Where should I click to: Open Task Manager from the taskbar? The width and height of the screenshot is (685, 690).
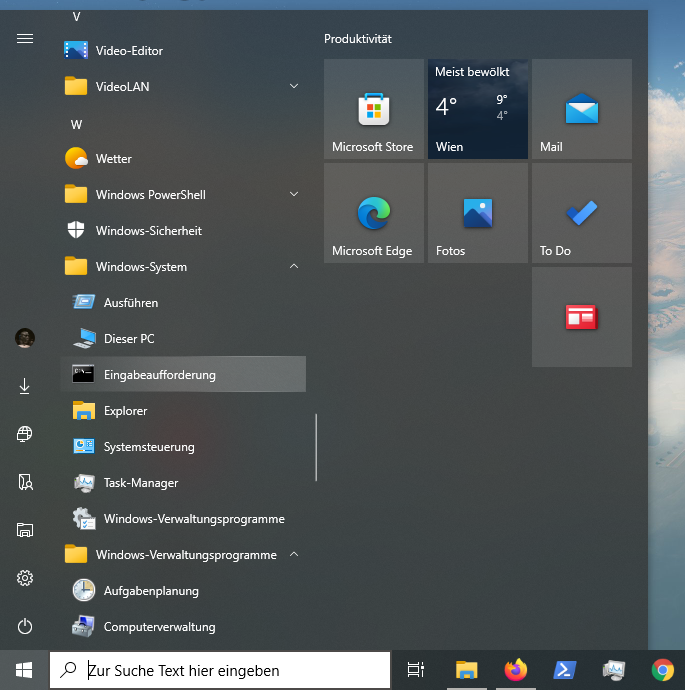coord(614,670)
